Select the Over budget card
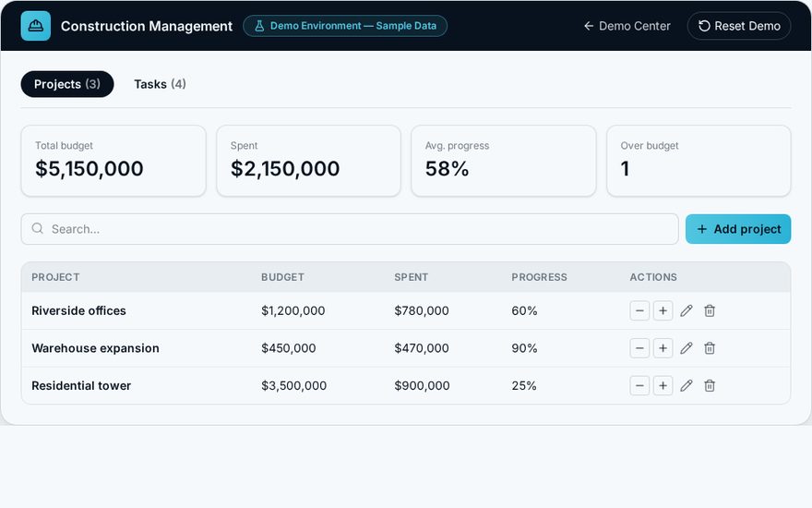 click(699, 161)
